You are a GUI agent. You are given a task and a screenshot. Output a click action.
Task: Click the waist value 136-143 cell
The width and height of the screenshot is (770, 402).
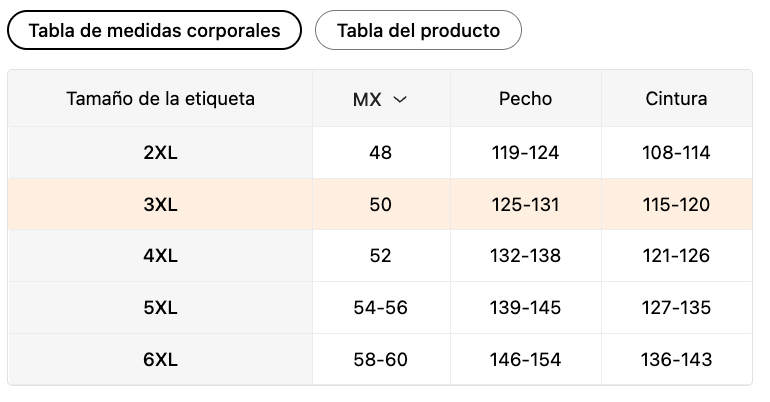click(x=676, y=360)
